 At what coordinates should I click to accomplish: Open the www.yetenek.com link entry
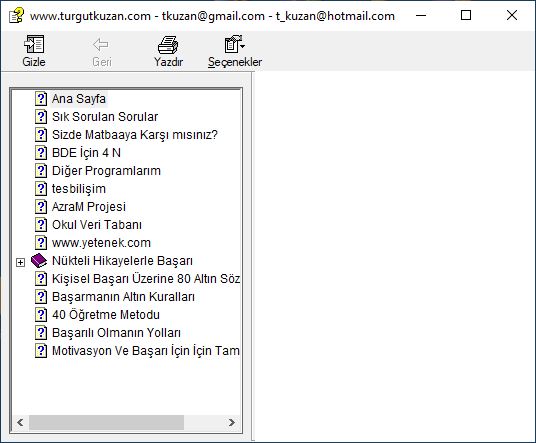click(x=101, y=243)
